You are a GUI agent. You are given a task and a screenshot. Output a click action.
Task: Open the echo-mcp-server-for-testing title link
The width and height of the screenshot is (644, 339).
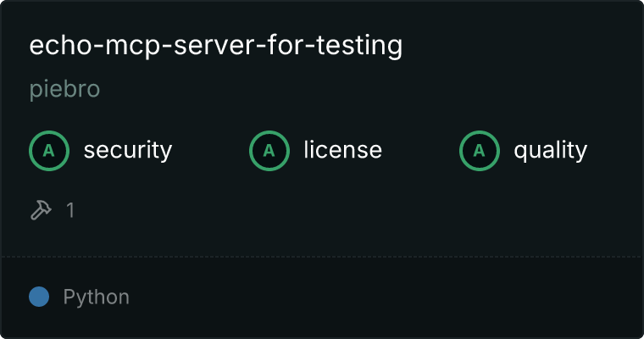pos(215,45)
